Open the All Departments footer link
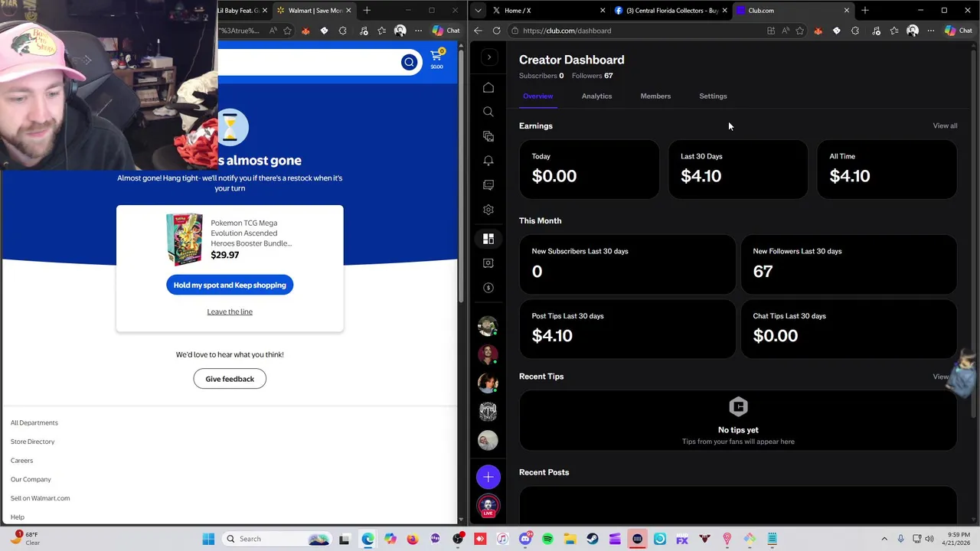980x551 pixels. pyautogui.click(x=34, y=422)
